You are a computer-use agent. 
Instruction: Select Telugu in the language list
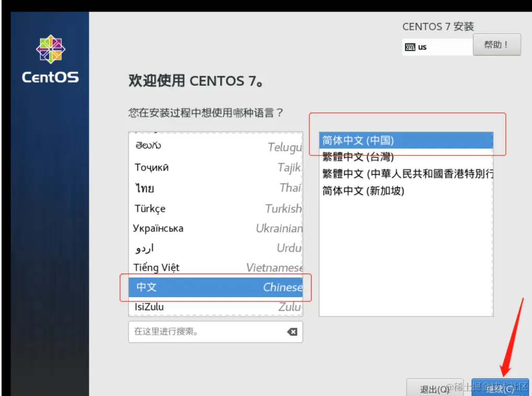coord(215,146)
